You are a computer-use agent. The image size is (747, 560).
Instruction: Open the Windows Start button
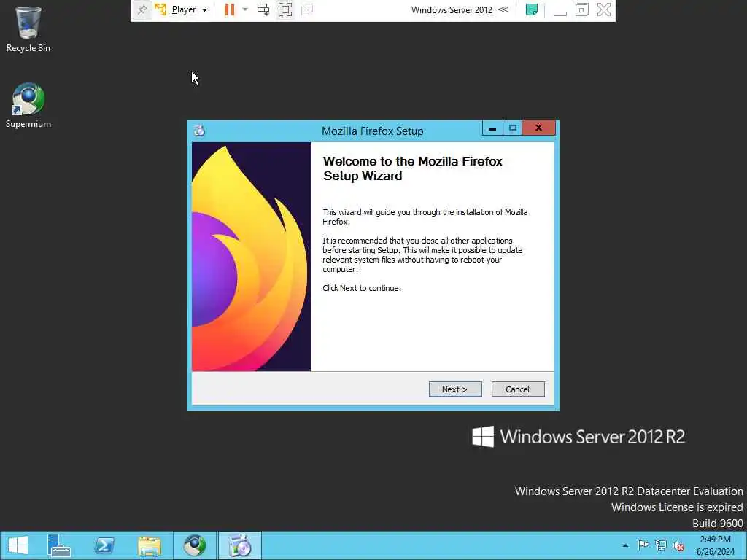[18, 545]
